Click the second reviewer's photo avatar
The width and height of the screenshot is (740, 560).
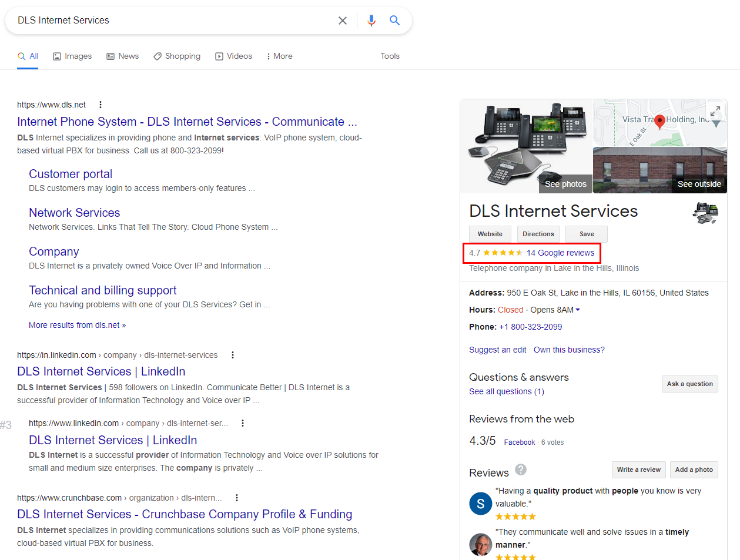click(x=481, y=545)
